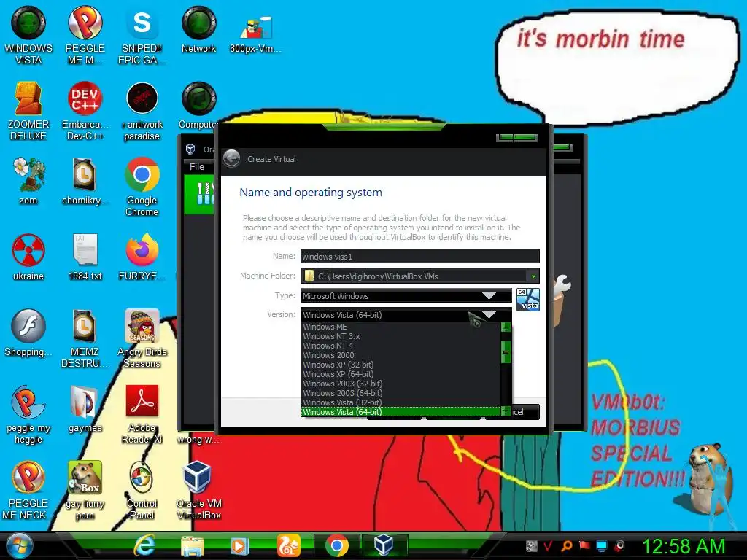This screenshot has width=747, height=560.
Task: Choose Windows 2003 (32-bit) from version list
Action: (x=400, y=384)
